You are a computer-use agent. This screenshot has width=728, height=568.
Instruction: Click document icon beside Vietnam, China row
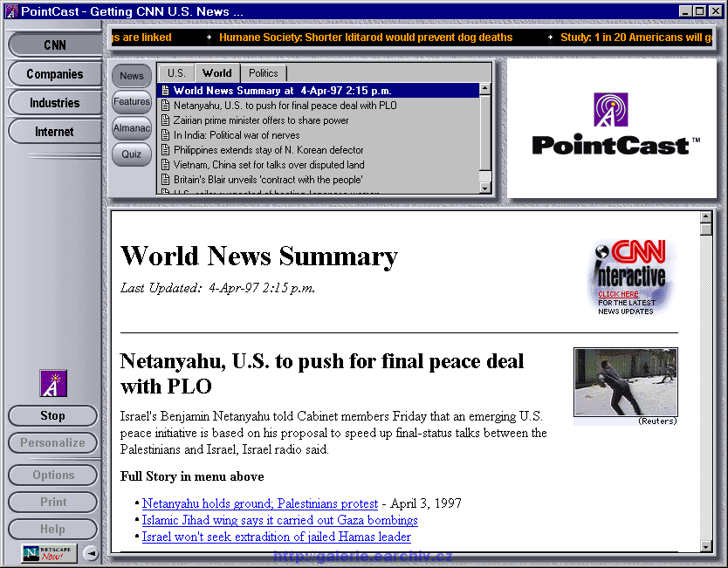165,165
